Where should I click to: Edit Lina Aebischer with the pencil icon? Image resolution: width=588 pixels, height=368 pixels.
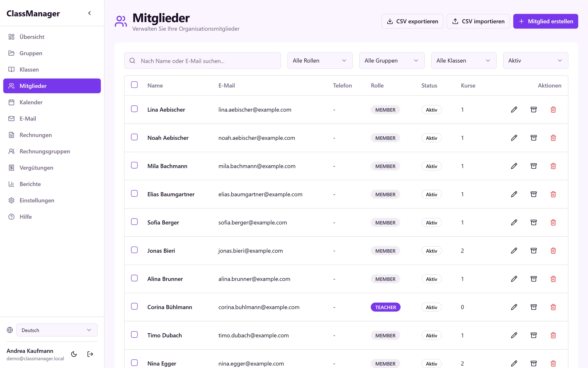point(514,109)
